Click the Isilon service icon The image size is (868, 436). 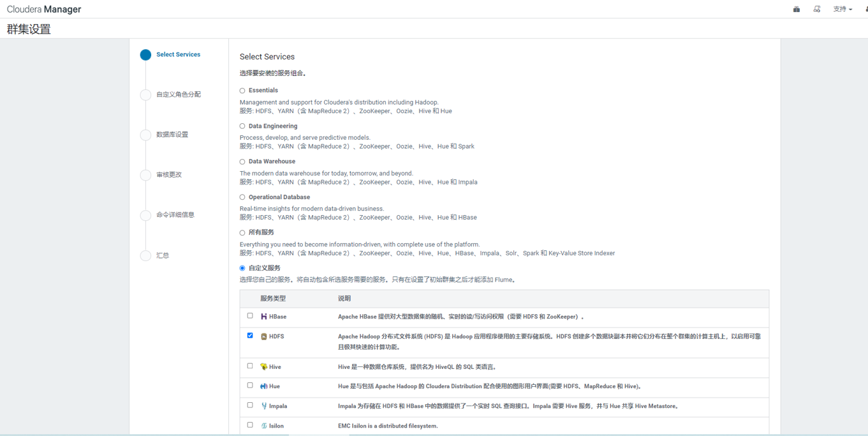coord(264,426)
